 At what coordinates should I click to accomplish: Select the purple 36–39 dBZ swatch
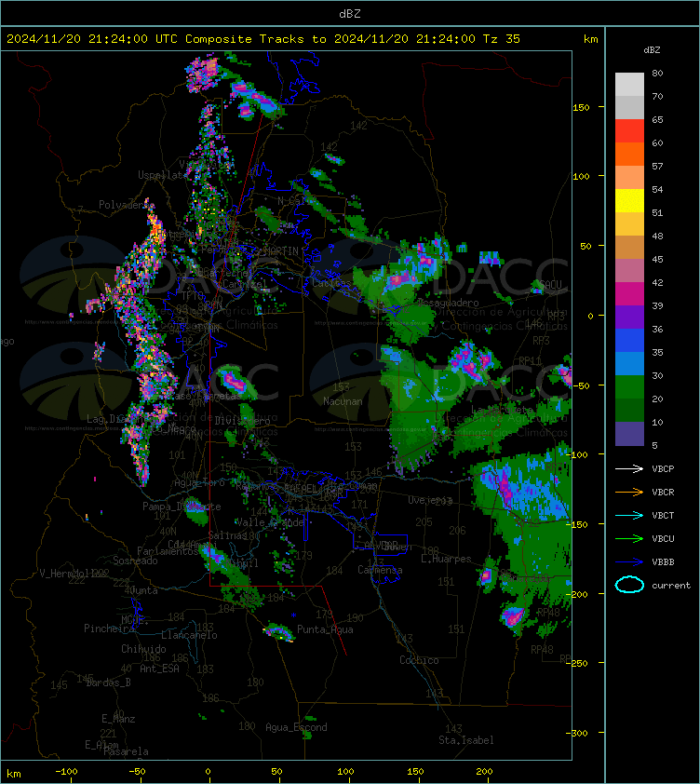click(x=629, y=317)
